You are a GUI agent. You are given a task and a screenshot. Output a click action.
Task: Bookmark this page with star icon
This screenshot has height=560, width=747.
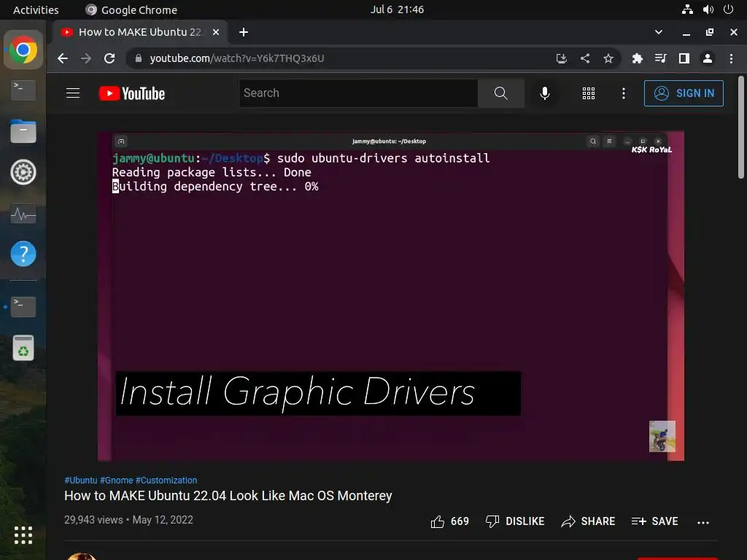point(608,58)
